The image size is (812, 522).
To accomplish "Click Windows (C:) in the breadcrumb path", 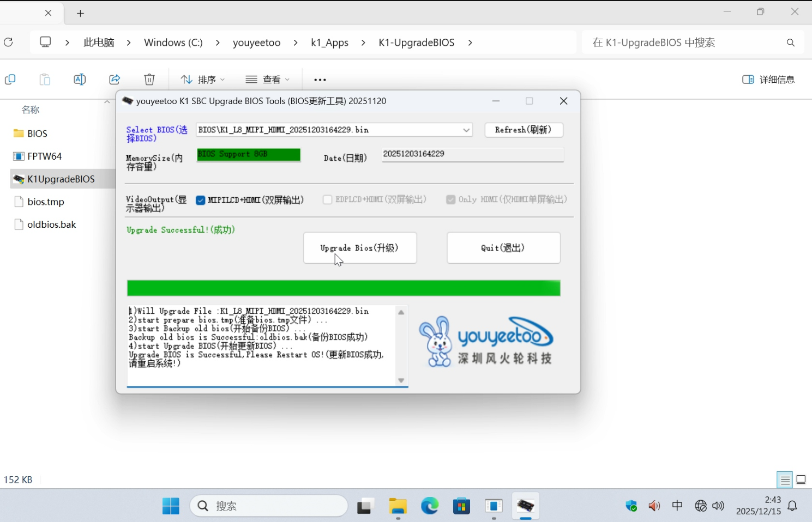I will pyautogui.click(x=173, y=43).
